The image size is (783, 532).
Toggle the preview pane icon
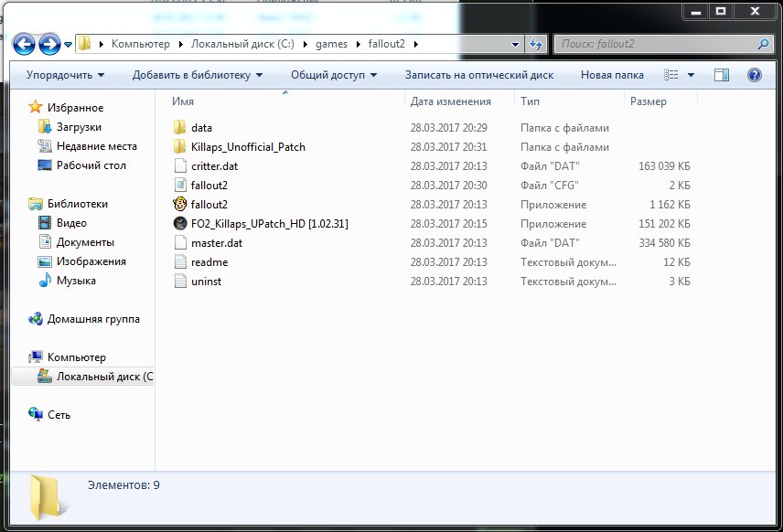[x=721, y=75]
